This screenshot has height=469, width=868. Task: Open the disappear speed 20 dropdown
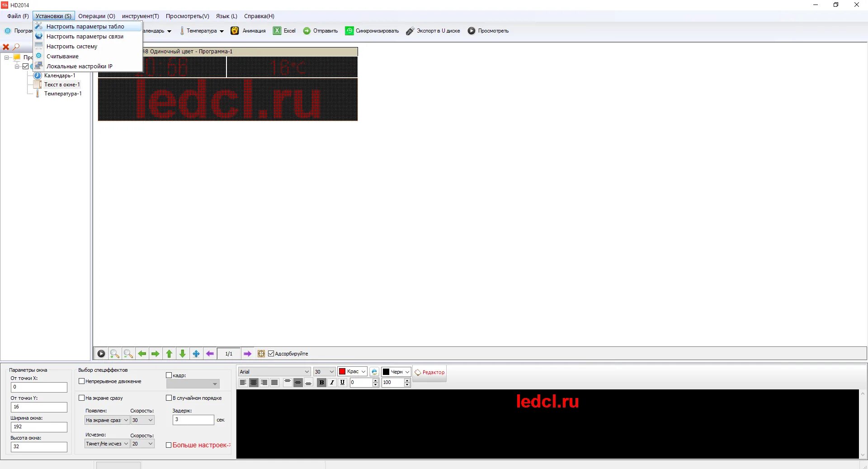pyautogui.click(x=142, y=444)
